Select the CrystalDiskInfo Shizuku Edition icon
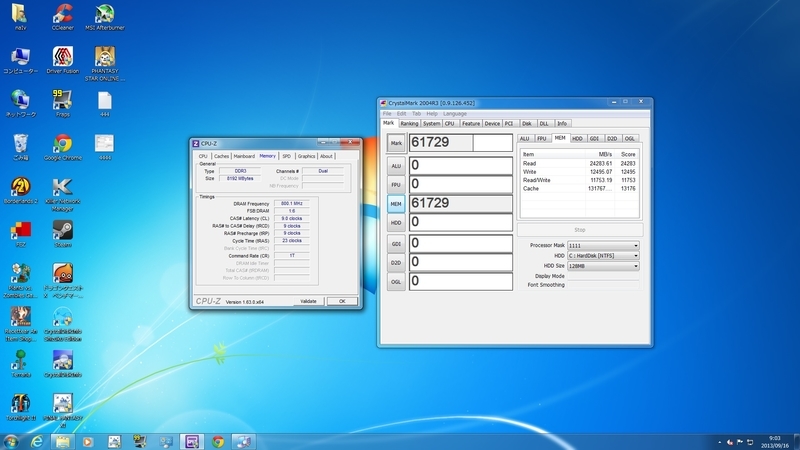Viewport: 800px width, 450px height. (x=63, y=324)
